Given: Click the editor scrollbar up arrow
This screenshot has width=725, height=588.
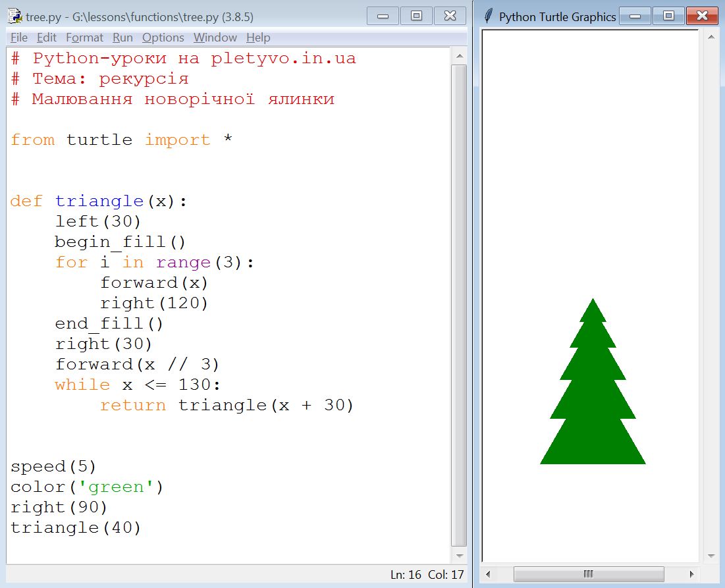Looking at the screenshot, I should (x=459, y=56).
